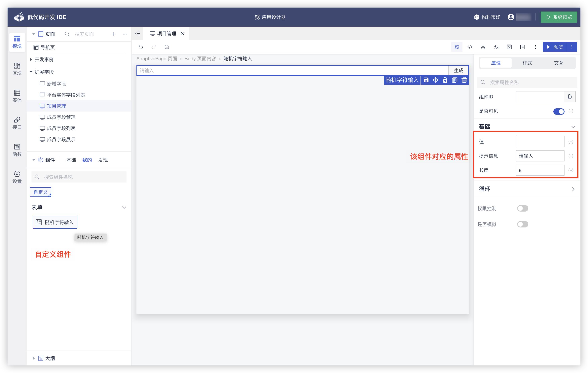Turn on the 是否模拟 switch

(x=522, y=224)
